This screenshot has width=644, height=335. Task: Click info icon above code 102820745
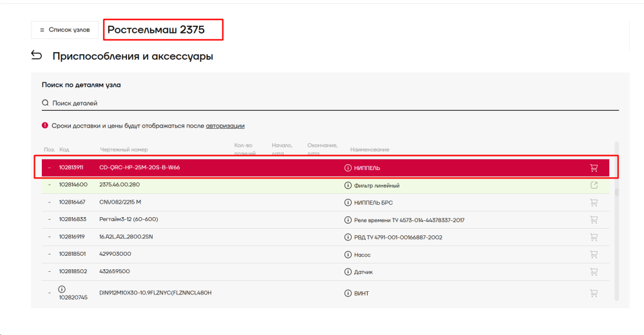point(62,289)
